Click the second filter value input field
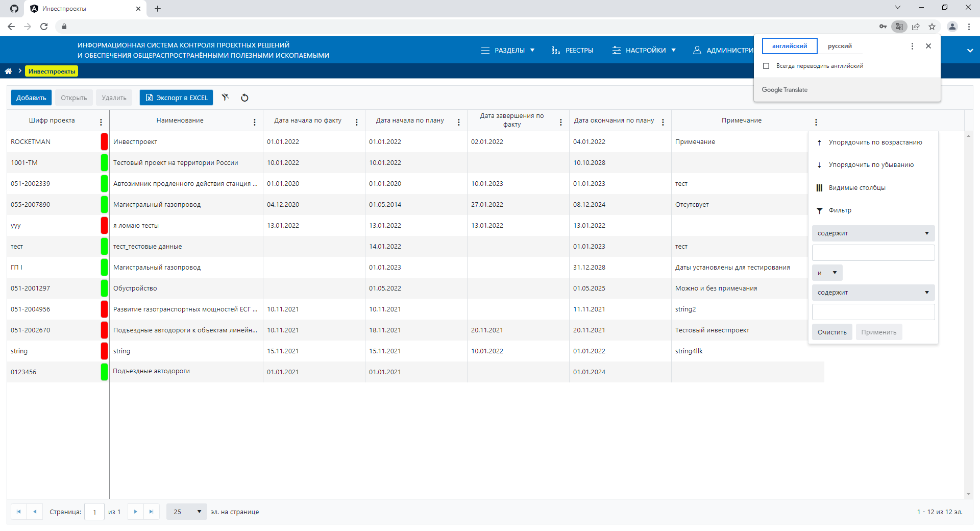 [873, 312]
